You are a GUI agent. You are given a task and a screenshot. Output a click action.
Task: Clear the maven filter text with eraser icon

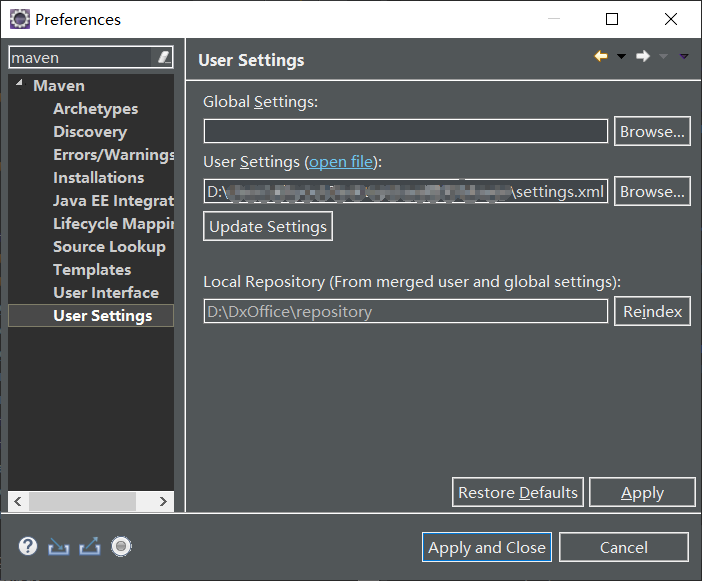click(163, 58)
